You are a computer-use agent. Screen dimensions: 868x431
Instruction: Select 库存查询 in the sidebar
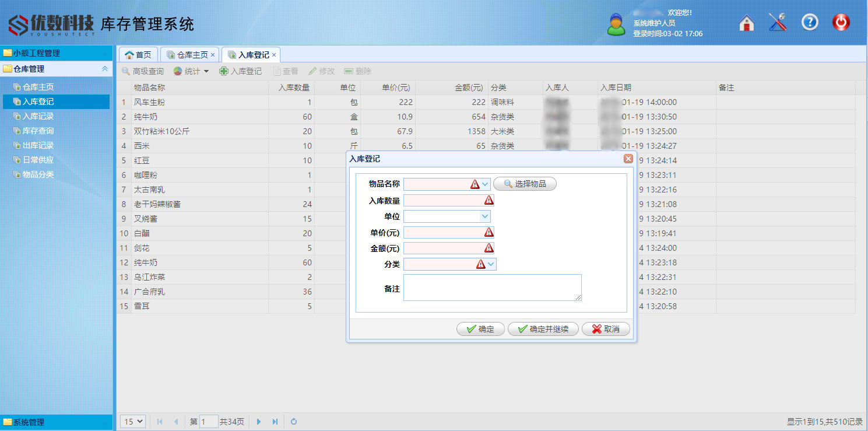[38, 131]
